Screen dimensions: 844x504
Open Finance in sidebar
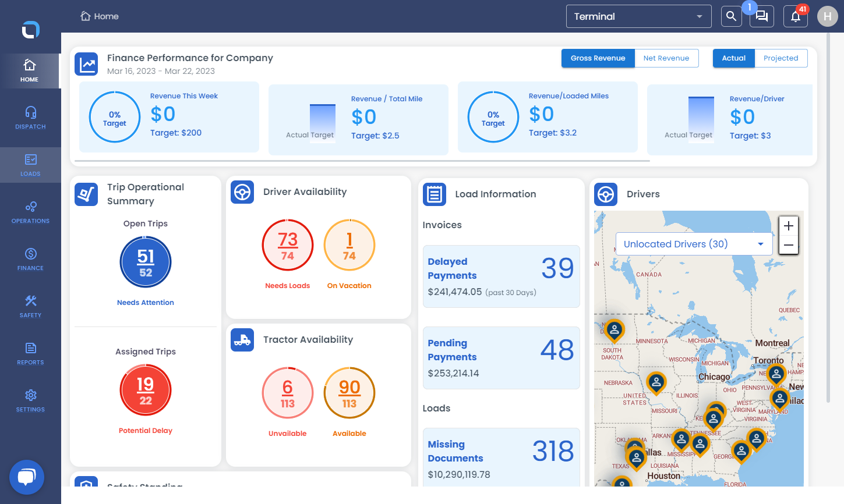[30, 260]
